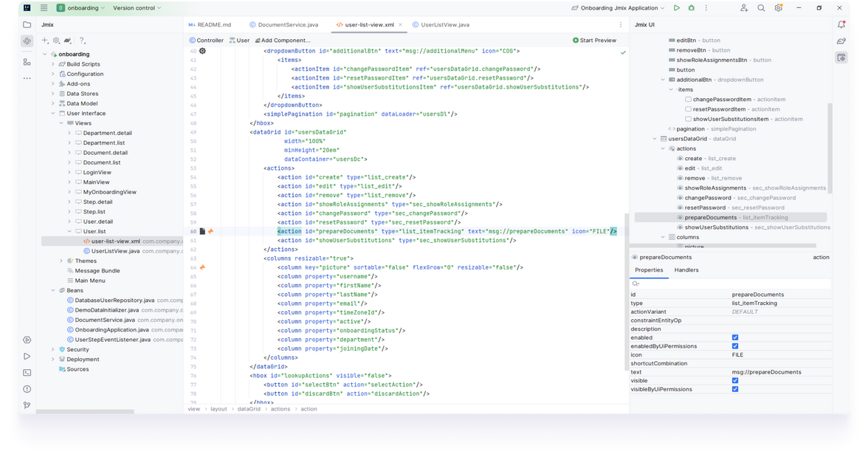Screen dimensions: 868x460
Task: Click the orange gutter marker on line 64
Action: 202,267
